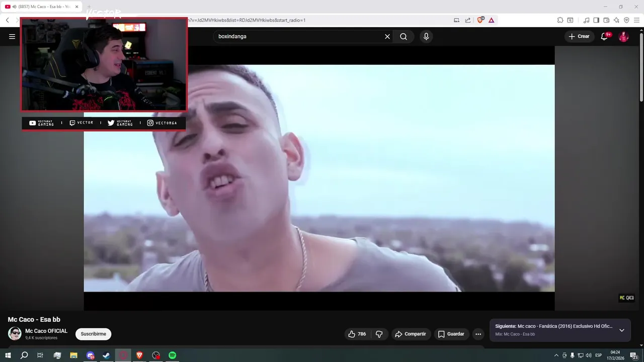This screenshot has height=362, width=644.
Task: Open Brave browser taskbar icon
Action: (139, 355)
